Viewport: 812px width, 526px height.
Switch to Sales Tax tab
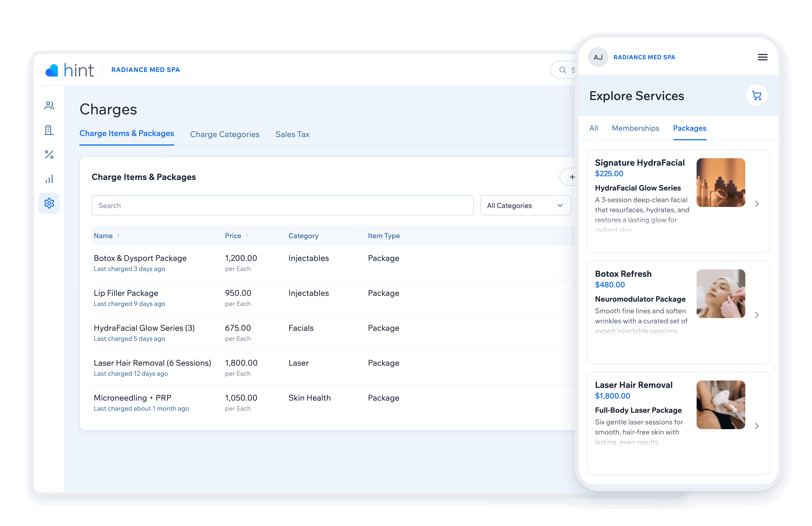[x=292, y=134]
